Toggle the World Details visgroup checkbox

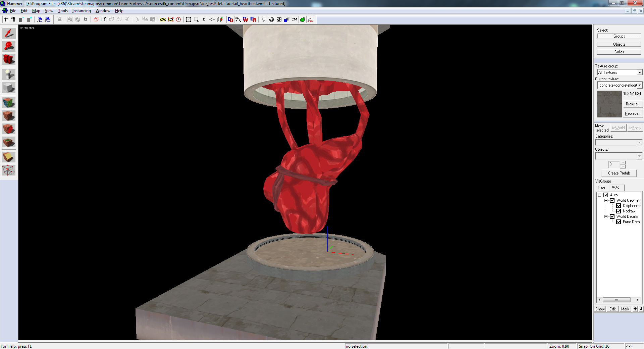[612, 216]
